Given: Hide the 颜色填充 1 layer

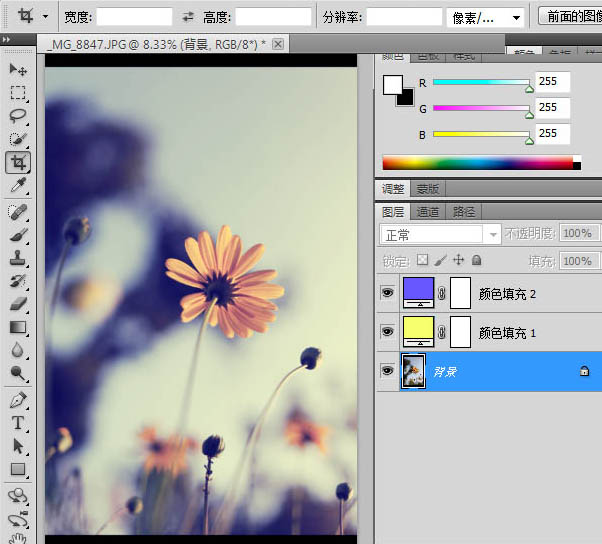Looking at the screenshot, I should coord(387,332).
